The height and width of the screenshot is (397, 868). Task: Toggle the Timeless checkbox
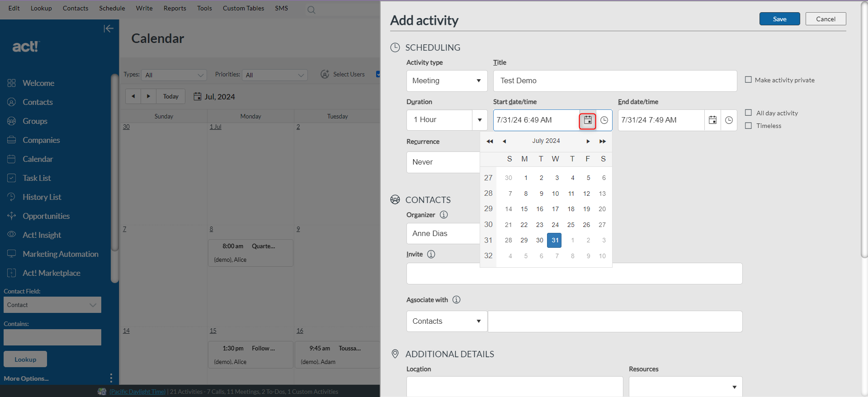(748, 126)
